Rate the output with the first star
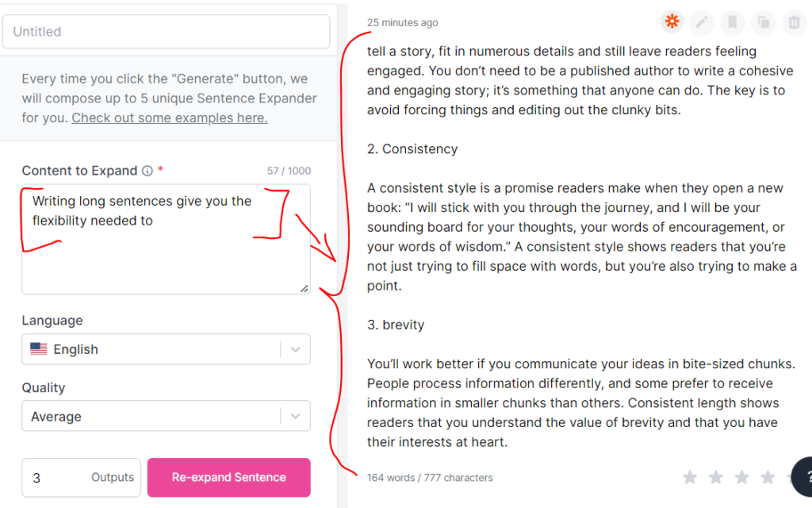Image resolution: width=812 pixels, height=508 pixels. [690, 477]
